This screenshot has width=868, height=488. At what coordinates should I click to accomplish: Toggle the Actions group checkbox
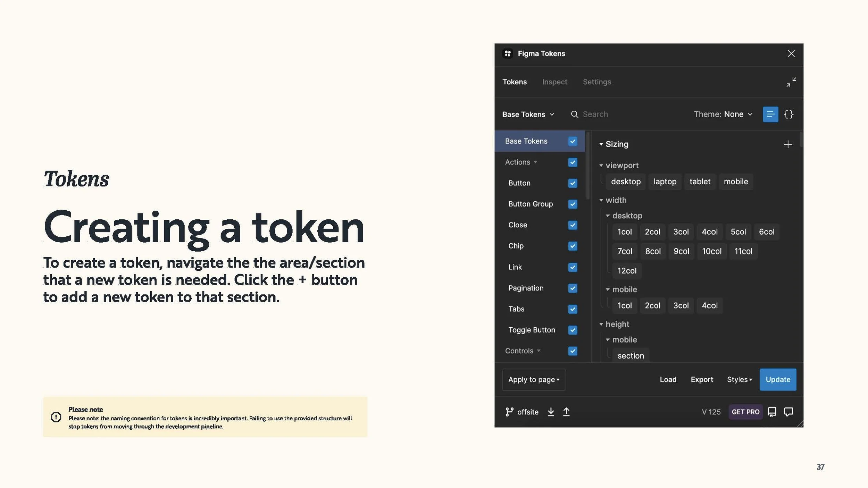[573, 162]
